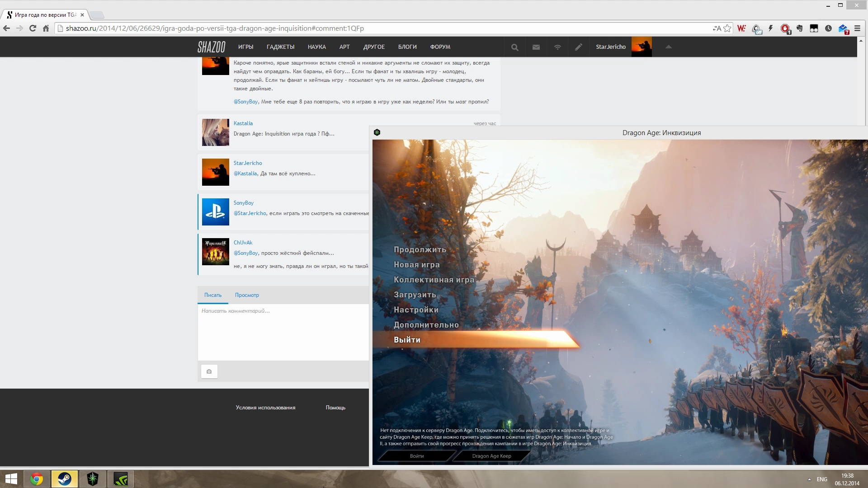868x488 pixels.
Task: Go to the browser home page icon
Action: tap(46, 28)
